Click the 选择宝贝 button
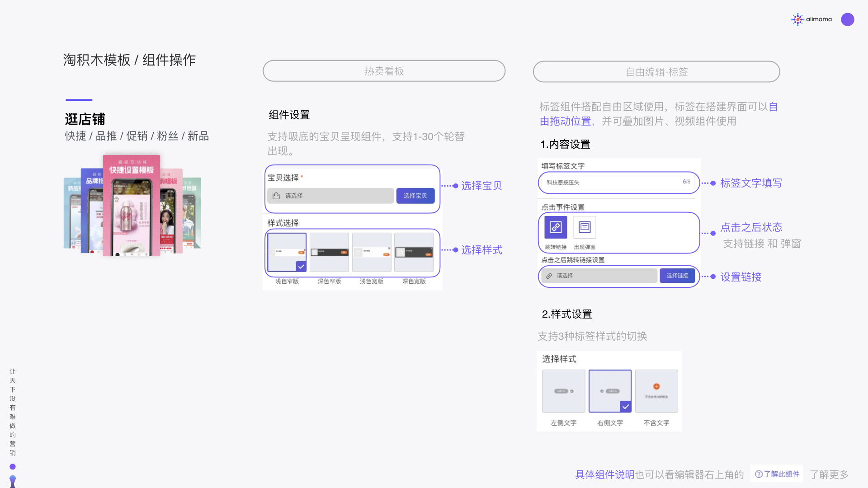The width and height of the screenshot is (868, 488). tap(415, 196)
